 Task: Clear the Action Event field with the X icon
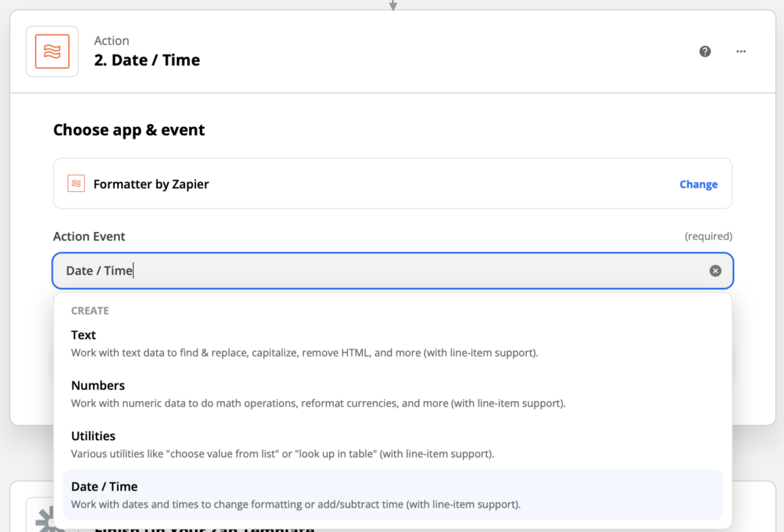[x=715, y=269]
